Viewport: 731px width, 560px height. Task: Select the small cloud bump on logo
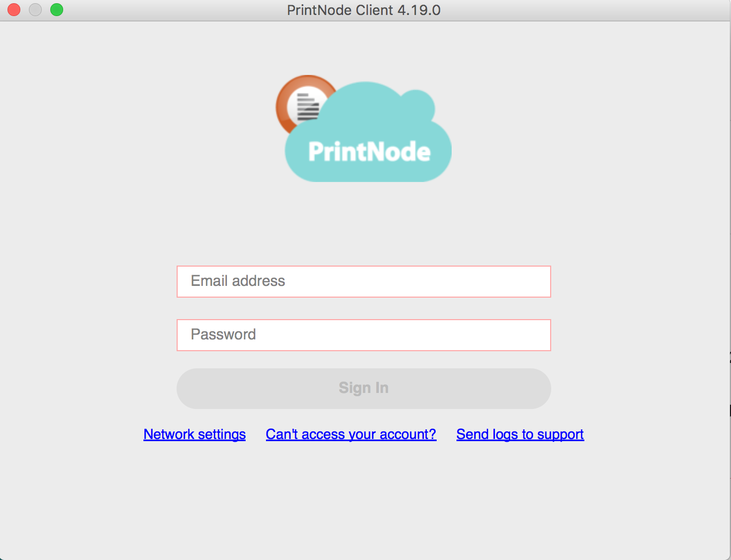(417, 105)
